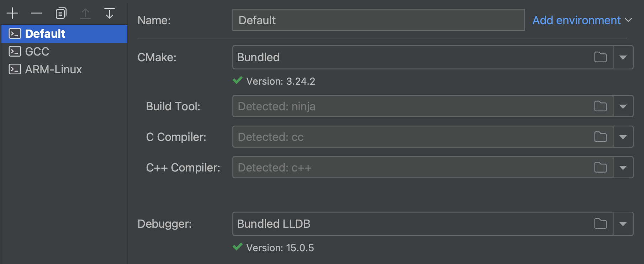Move toolchain up with the up arrow
Viewport: 644px width, 264px height.
[x=85, y=14]
